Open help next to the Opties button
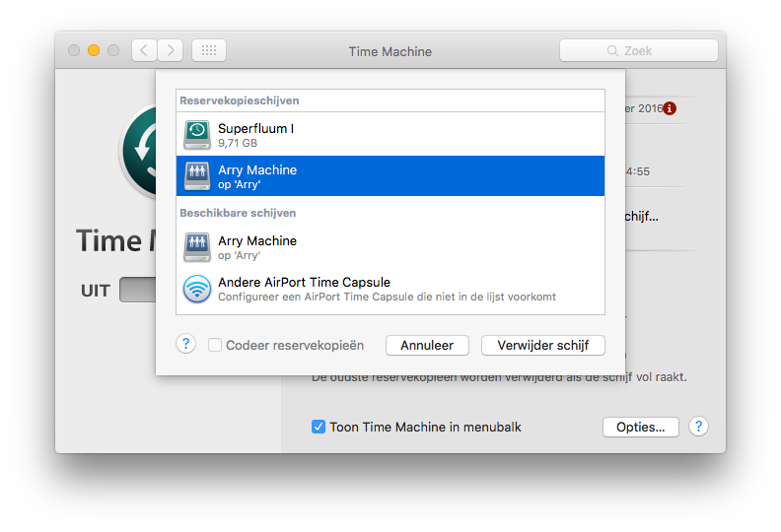The image size is (781, 532). pos(698,427)
